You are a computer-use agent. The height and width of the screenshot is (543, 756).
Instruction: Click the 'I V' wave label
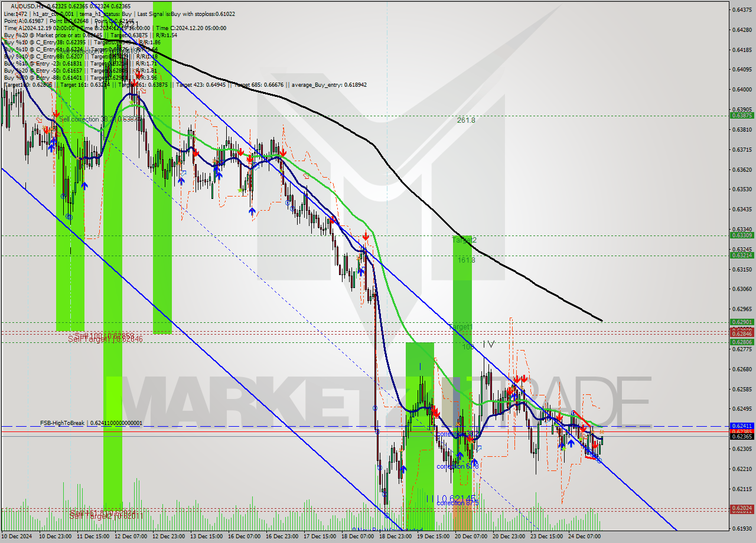[x=488, y=344]
